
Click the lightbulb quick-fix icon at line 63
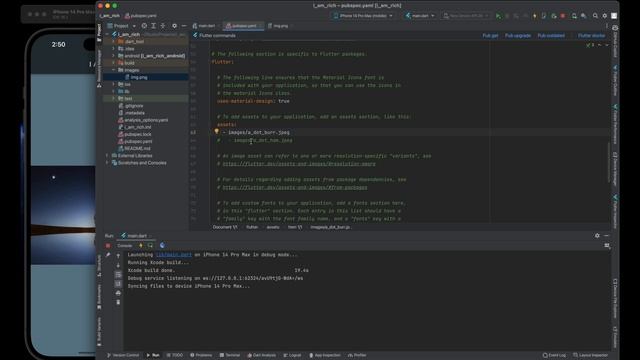(x=217, y=131)
